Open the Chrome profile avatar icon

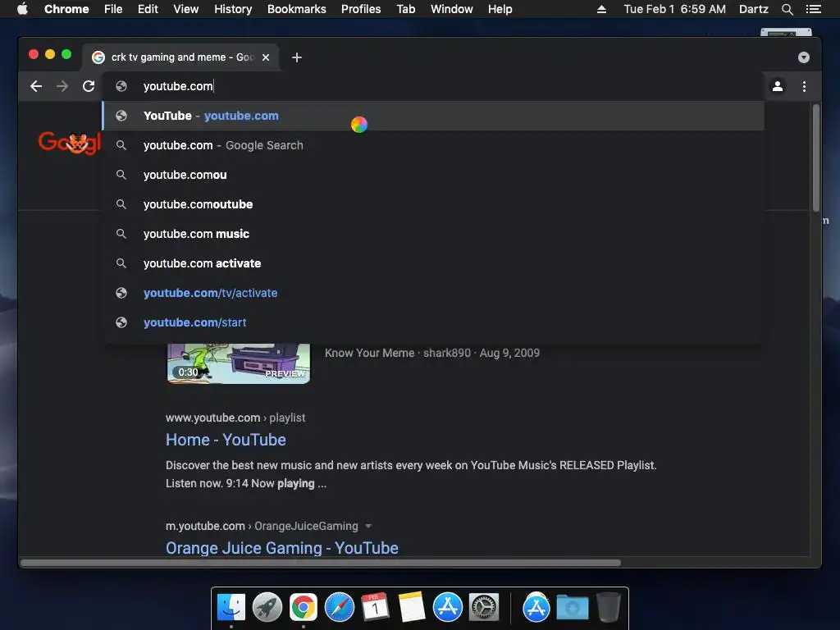(778, 86)
